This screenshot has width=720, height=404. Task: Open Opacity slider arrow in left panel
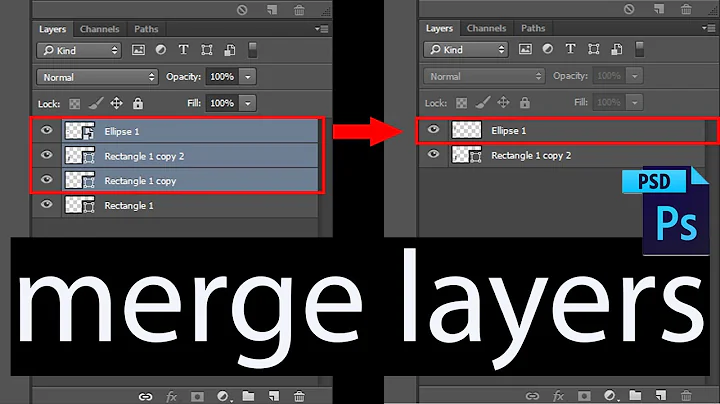pyautogui.click(x=248, y=77)
